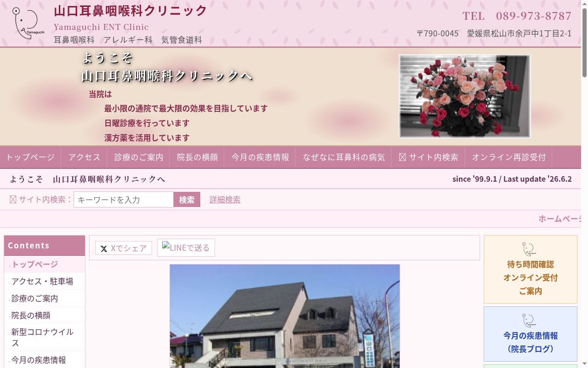Viewport: 588px width, 368px height.
Task: Click search glyph beside サイト内検索 in nav bar
Action: [x=402, y=157]
